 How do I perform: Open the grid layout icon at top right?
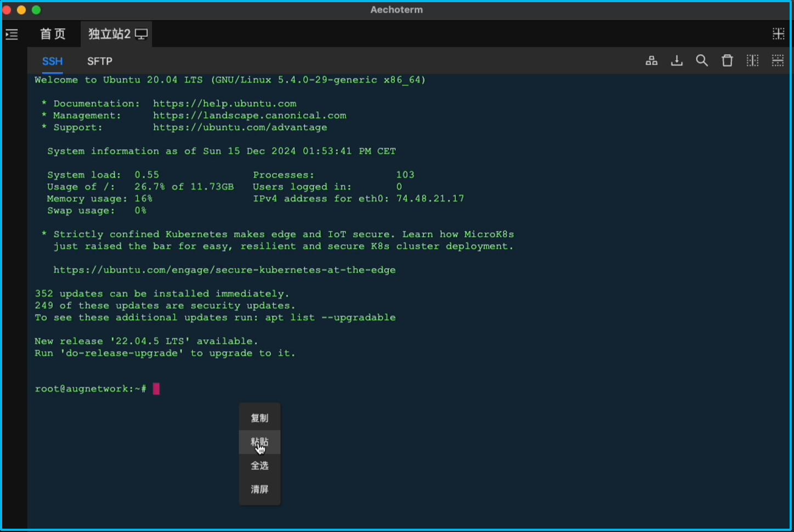coord(778,34)
